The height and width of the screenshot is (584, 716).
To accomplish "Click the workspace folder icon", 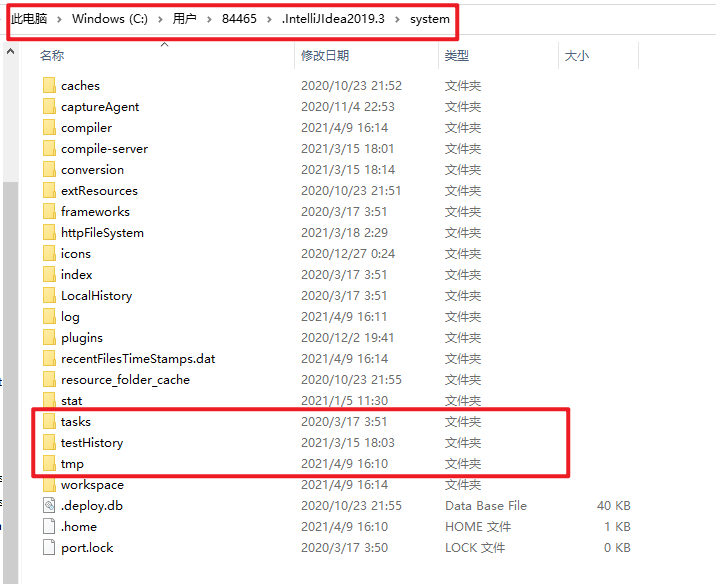I will click(49, 484).
